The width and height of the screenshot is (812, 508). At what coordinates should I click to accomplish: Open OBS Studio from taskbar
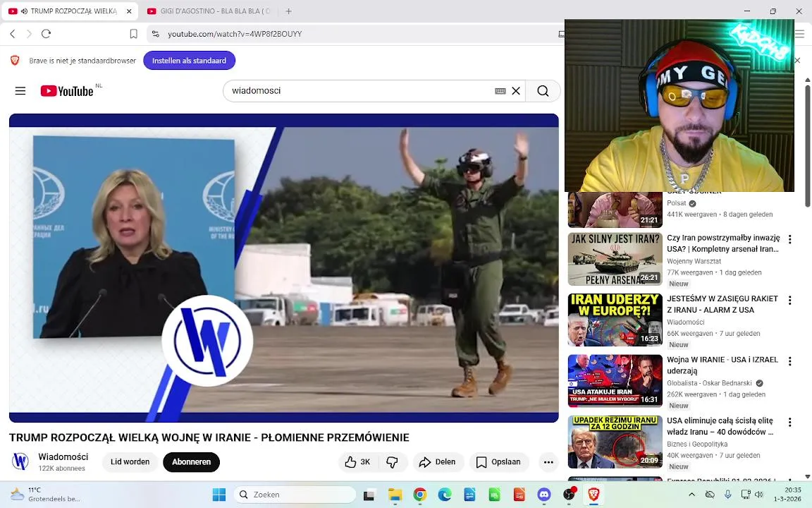click(x=569, y=495)
